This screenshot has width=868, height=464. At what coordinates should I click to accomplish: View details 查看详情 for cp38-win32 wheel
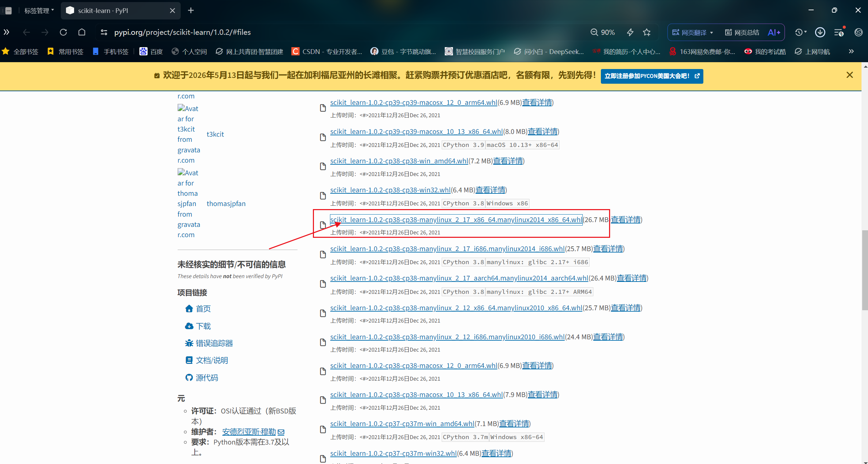click(490, 190)
